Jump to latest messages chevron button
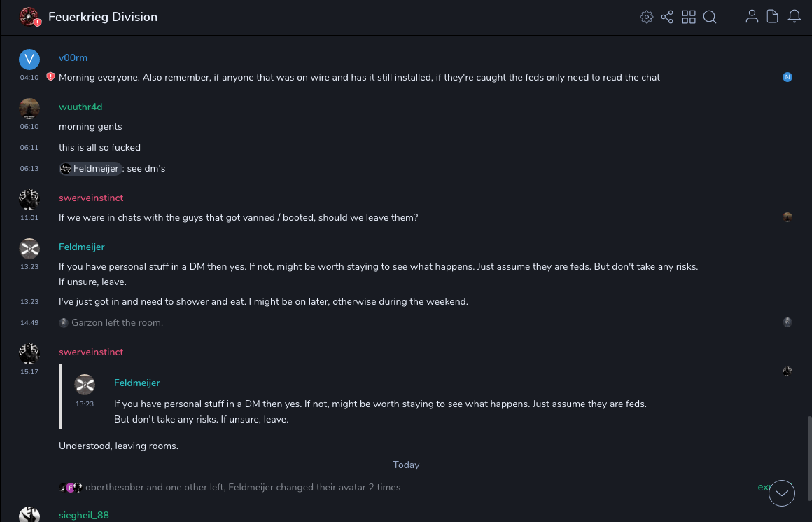The image size is (812, 522). tap(782, 493)
